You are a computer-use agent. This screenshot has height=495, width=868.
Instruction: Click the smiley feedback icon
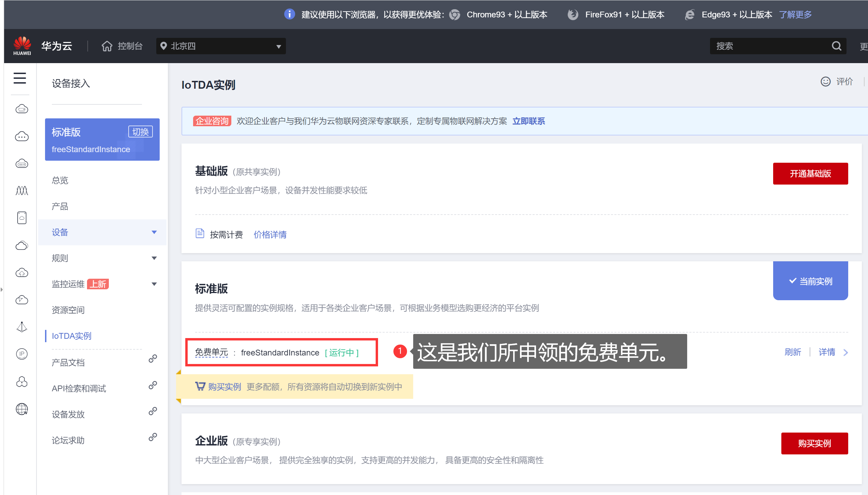(825, 82)
